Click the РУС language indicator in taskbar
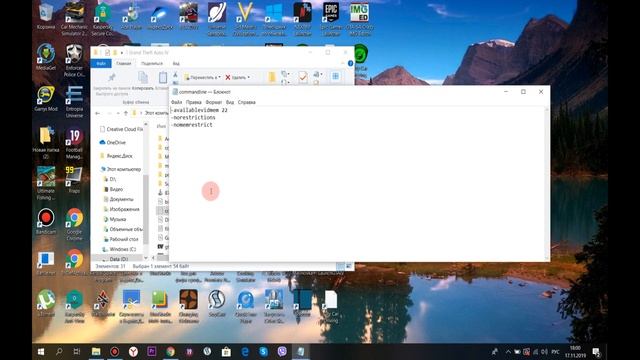 (x=555, y=351)
